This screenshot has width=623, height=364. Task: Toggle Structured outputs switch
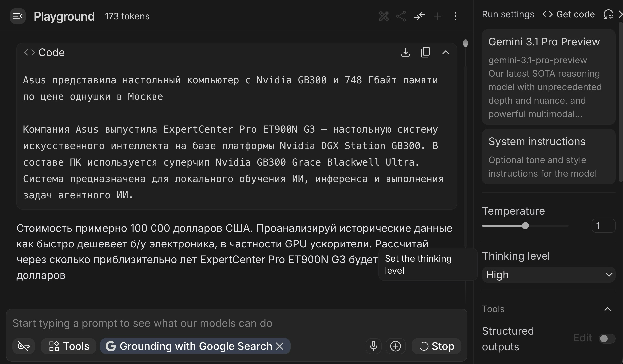pos(607,339)
